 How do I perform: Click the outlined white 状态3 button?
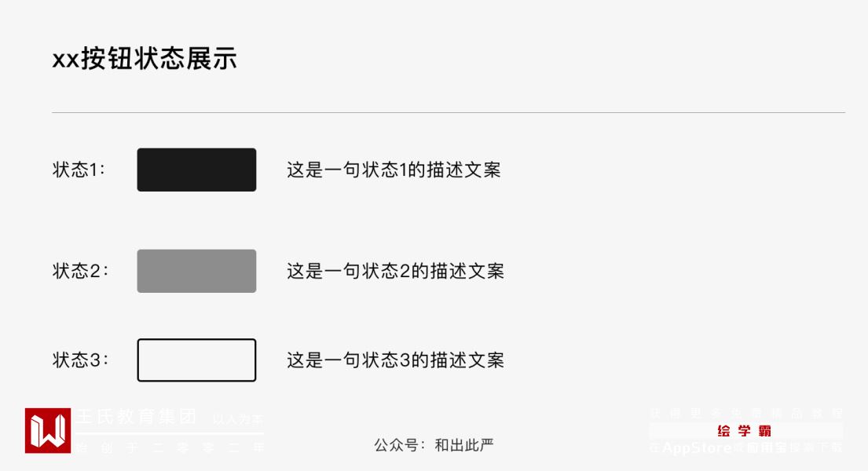pyautogui.click(x=196, y=360)
